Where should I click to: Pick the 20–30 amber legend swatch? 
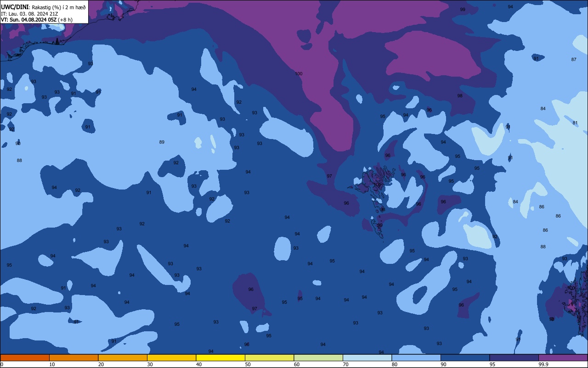point(123,357)
